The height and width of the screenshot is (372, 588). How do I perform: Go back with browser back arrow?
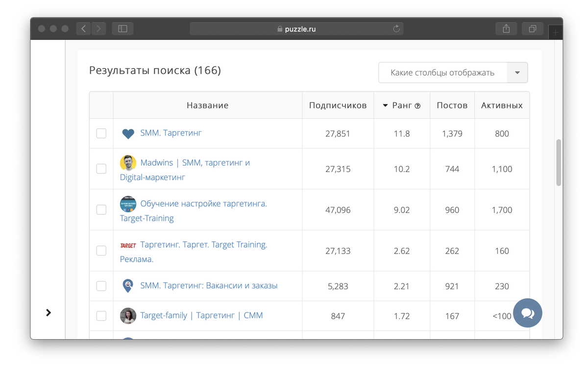click(x=83, y=29)
